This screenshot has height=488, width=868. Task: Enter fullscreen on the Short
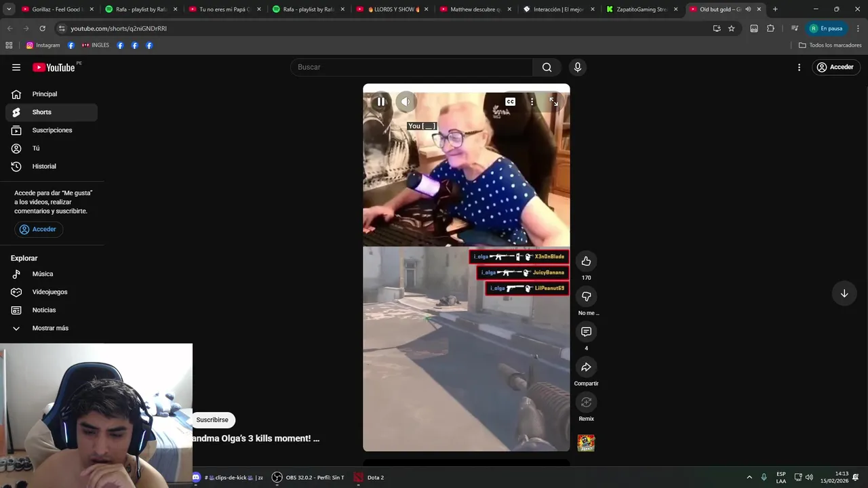point(553,102)
